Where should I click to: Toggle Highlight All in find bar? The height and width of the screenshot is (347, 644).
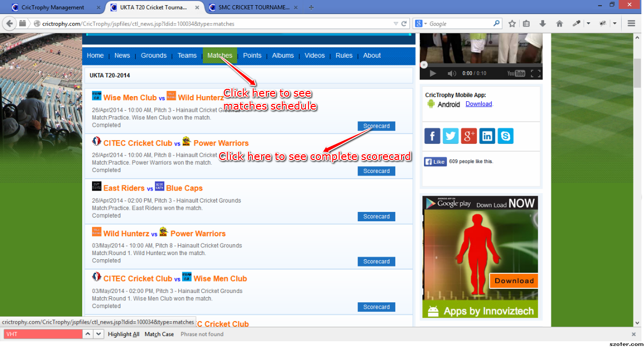123,335
